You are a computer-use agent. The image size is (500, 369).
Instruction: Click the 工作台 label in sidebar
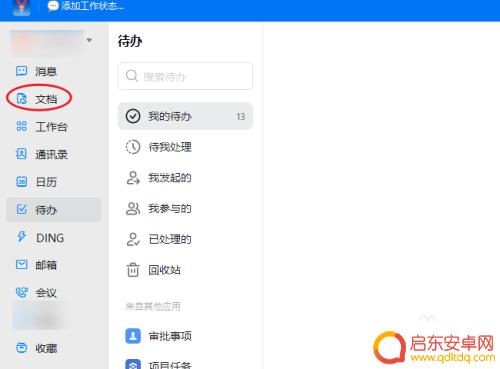(51, 127)
